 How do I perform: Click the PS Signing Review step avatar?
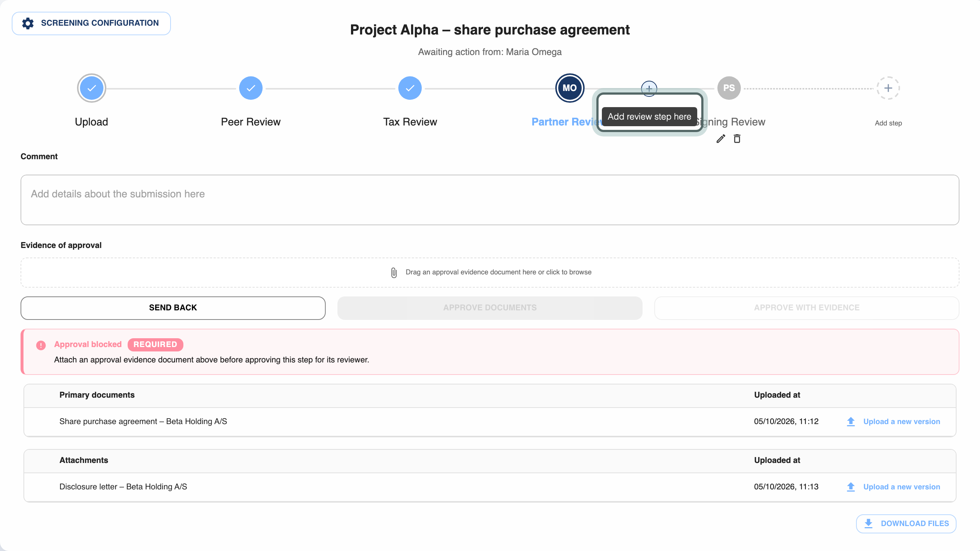coord(729,88)
